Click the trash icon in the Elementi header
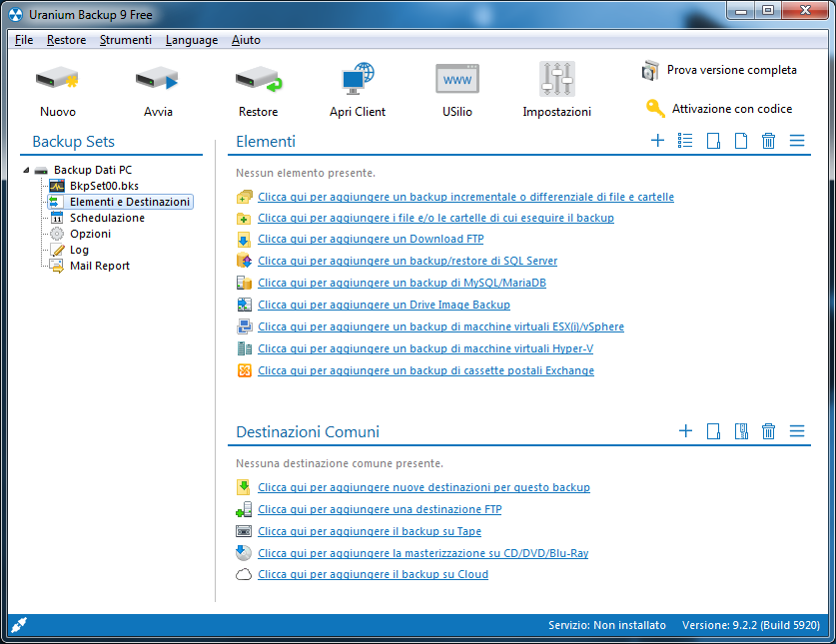The height and width of the screenshot is (644, 836). pos(768,141)
